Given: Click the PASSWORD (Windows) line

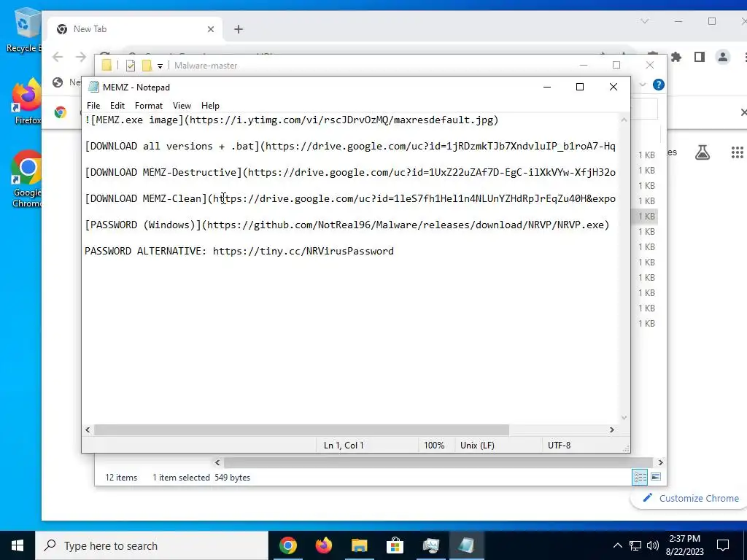Looking at the screenshot, I should pos(347,225).
